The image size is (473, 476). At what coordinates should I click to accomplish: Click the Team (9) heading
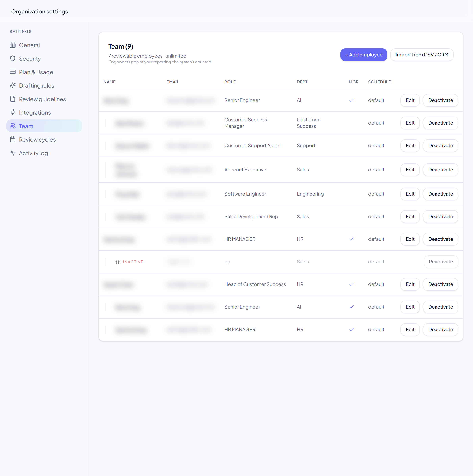tap(121, 47)
